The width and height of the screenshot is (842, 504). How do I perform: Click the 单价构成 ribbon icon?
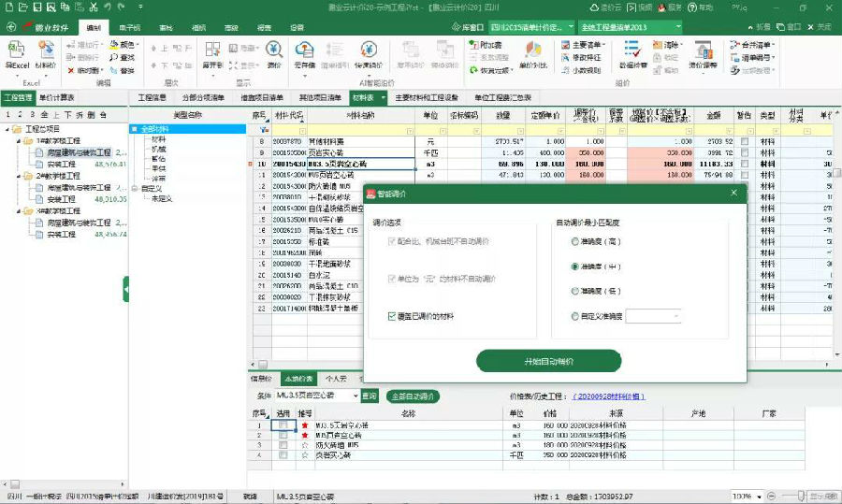(x=535, y=54)
